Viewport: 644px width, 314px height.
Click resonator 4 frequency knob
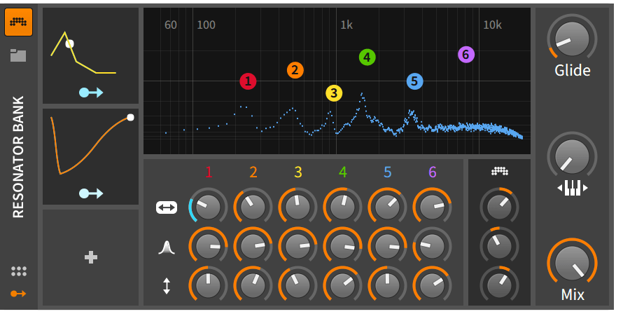342,207
